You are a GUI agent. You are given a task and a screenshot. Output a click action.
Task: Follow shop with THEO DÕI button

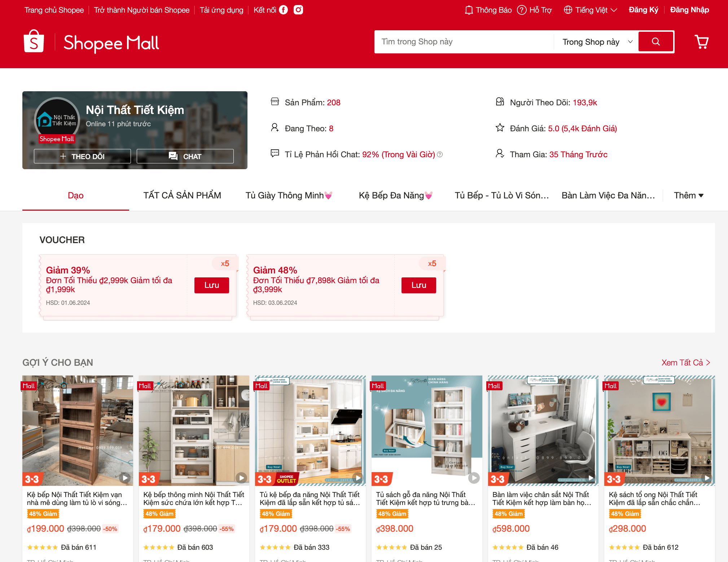(x=82, y=156)
